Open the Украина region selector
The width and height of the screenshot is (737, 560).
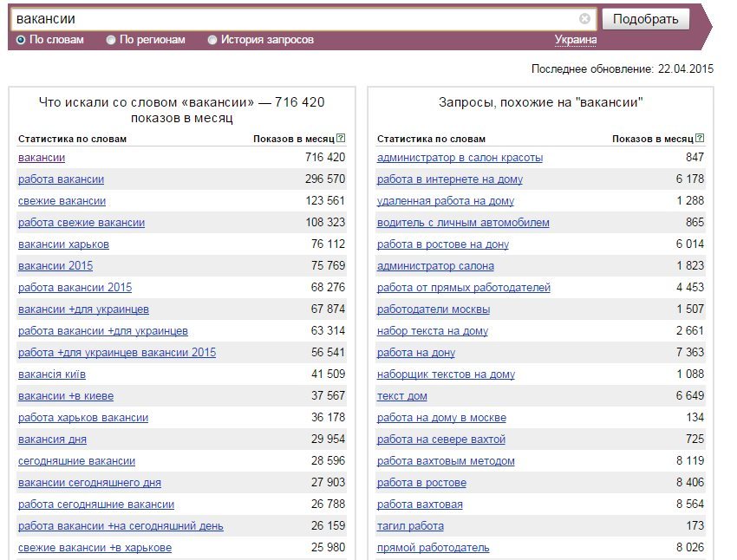pyautogui.click(x=576, y=40)
